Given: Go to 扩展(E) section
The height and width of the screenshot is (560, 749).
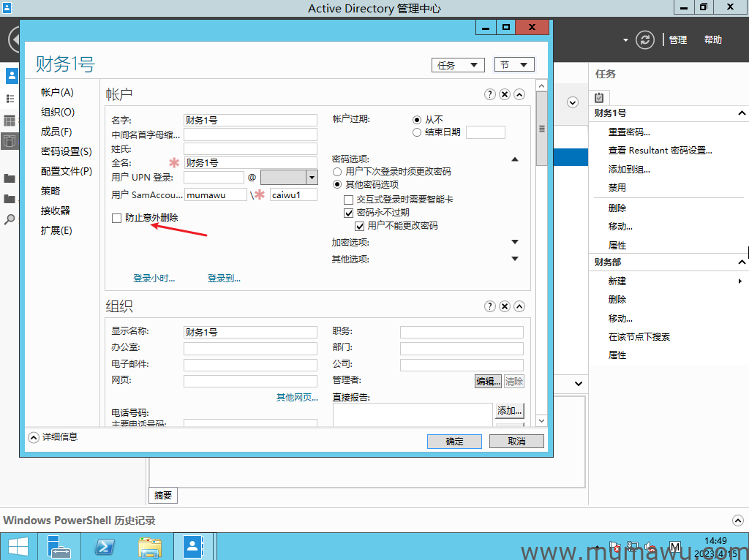Looking at the screenshot, I should click(56, 230).
